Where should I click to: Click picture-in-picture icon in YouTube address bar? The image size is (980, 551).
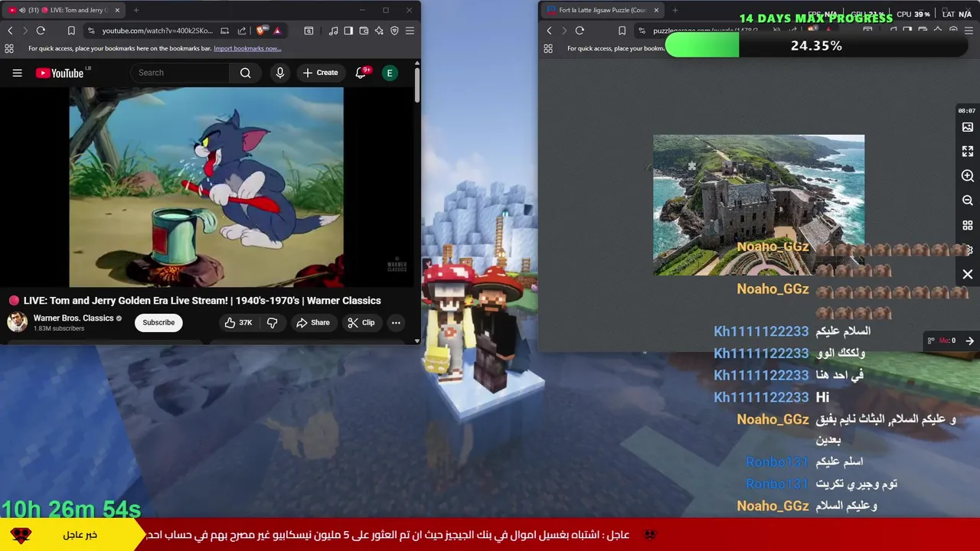point(224,31)
